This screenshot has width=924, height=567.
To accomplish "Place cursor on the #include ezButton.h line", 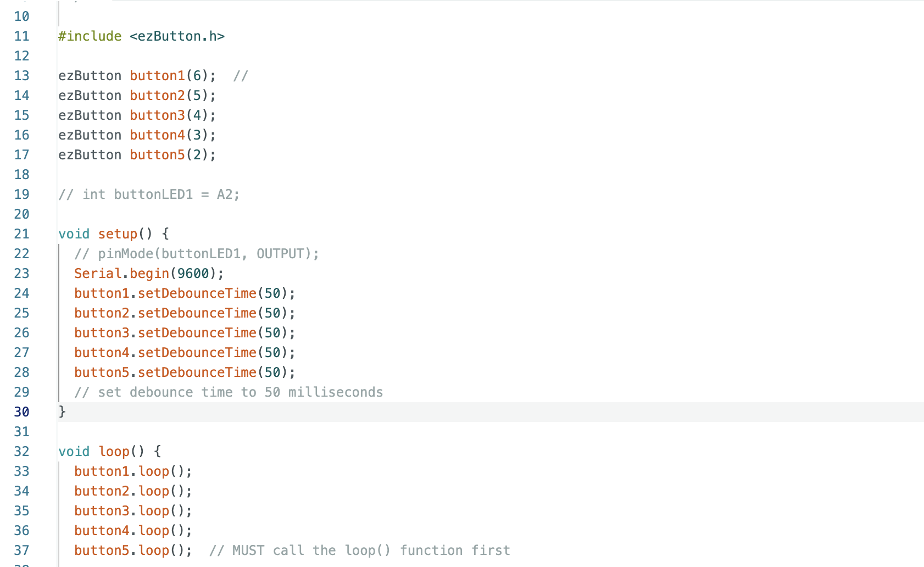I will click(x=142, y=36).
